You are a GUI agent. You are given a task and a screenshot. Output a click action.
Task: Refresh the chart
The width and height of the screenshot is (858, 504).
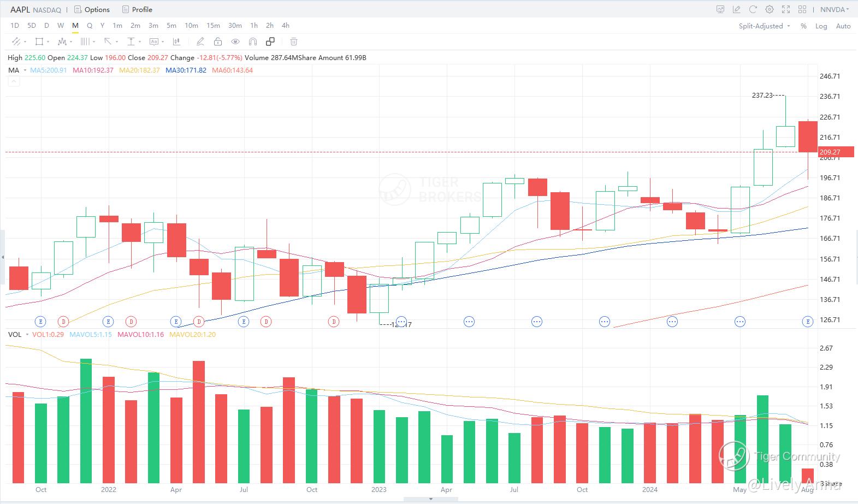pyautogui.click(x=753, y=9)
